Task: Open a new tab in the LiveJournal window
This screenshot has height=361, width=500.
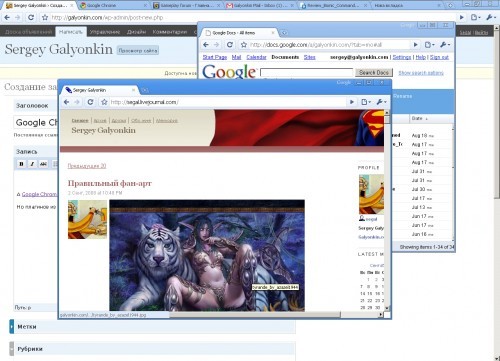Action: click(145, 90)
